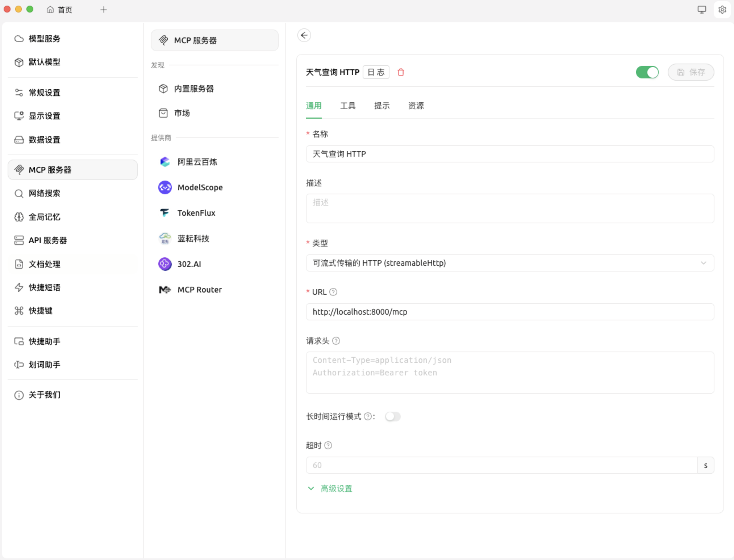Screen dimensions: 734x560
Task: Click the 日志 log button
Action: click(x=376, y=72)
